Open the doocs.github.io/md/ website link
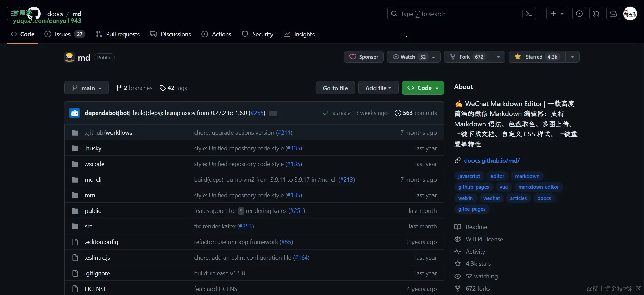This screenshot has height=295, width=644. click(492, 161)
